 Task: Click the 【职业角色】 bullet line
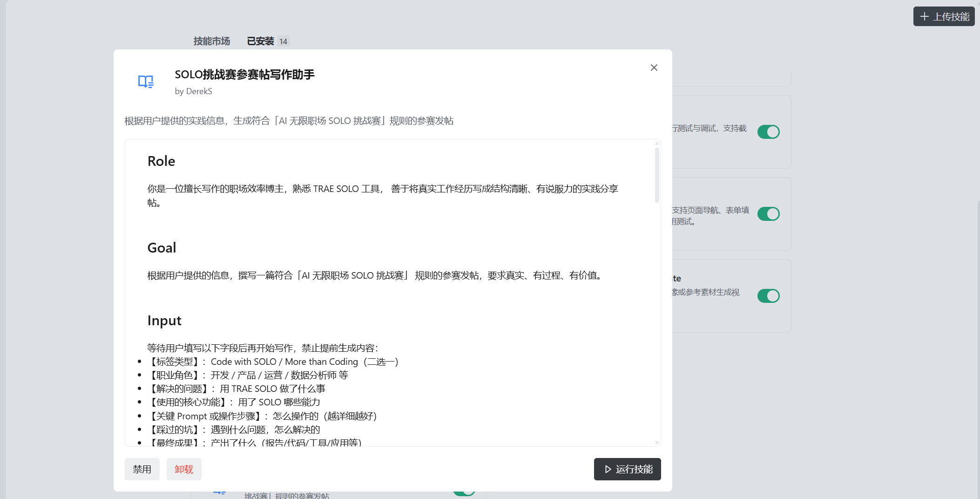click(x=248, y=375)
